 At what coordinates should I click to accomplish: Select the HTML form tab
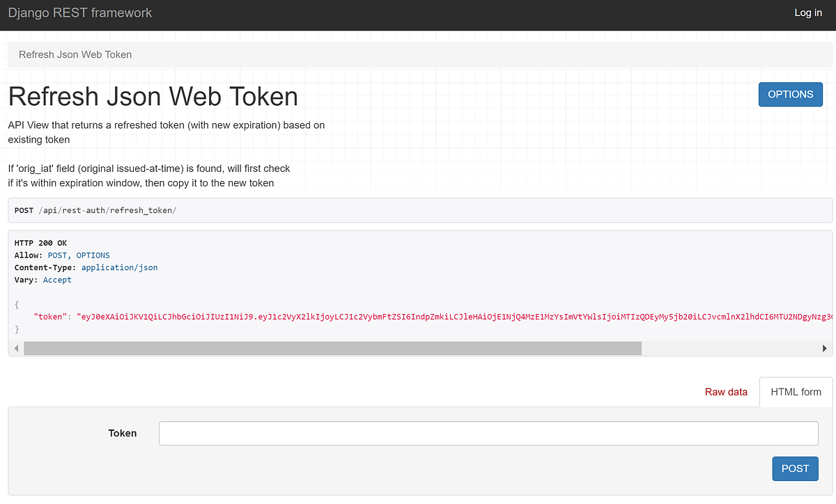point(796,392)
